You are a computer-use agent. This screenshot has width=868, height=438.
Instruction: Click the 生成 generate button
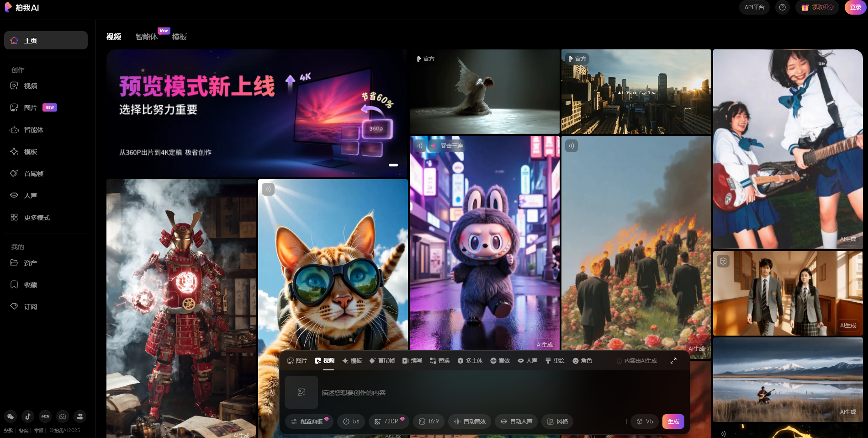(673, 422)
